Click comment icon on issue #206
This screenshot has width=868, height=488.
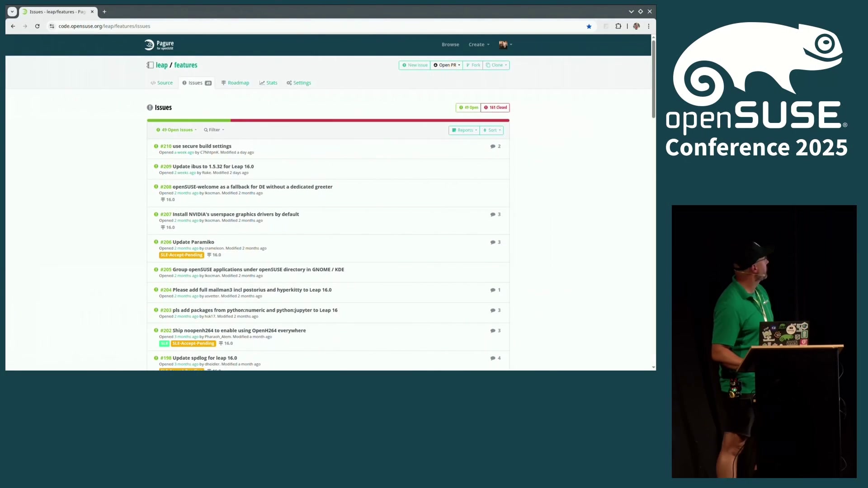(493, 242)
